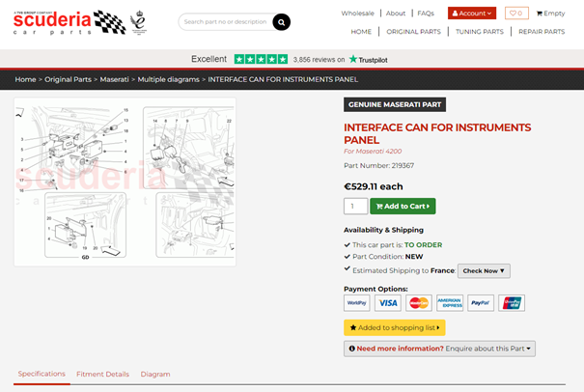The image size is (584, 392).
Task: Click Added to shopping list button
Action: pos(395,328)
